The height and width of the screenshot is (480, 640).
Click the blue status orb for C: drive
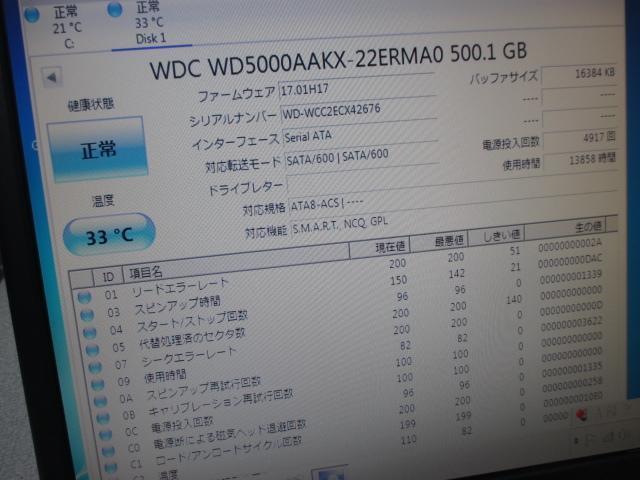32,14
